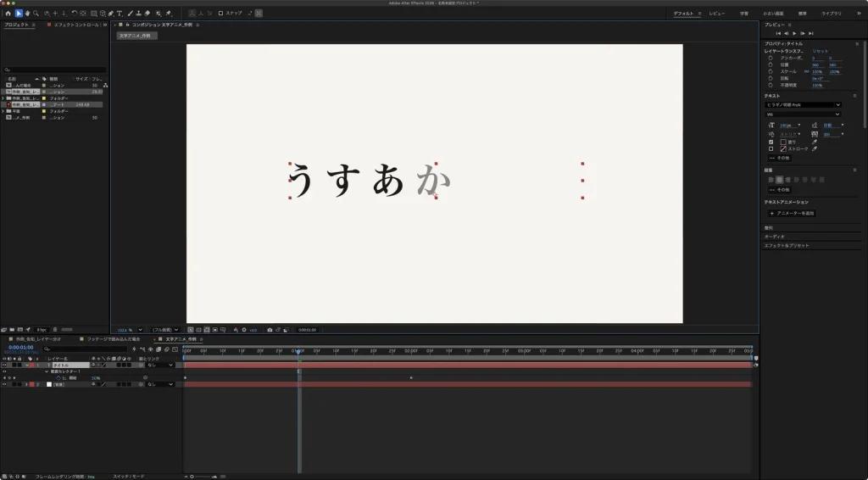The image size is (868, 480).
Task: Click the 背景 layer label color swatch
Action: coord(31,384)
